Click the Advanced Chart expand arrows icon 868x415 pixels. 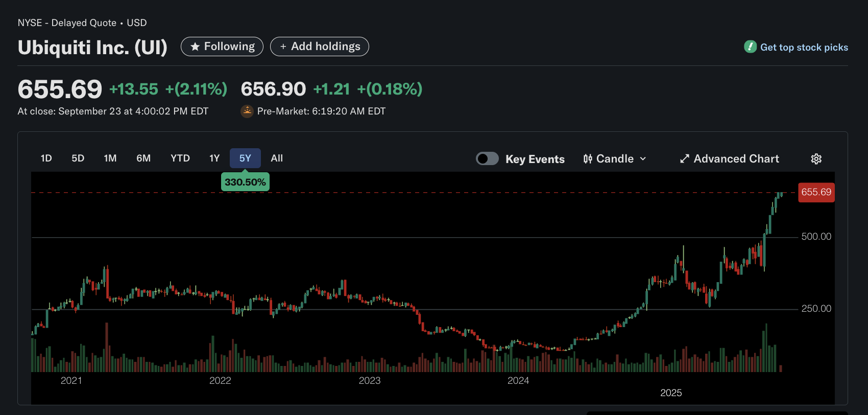[685, 159]
